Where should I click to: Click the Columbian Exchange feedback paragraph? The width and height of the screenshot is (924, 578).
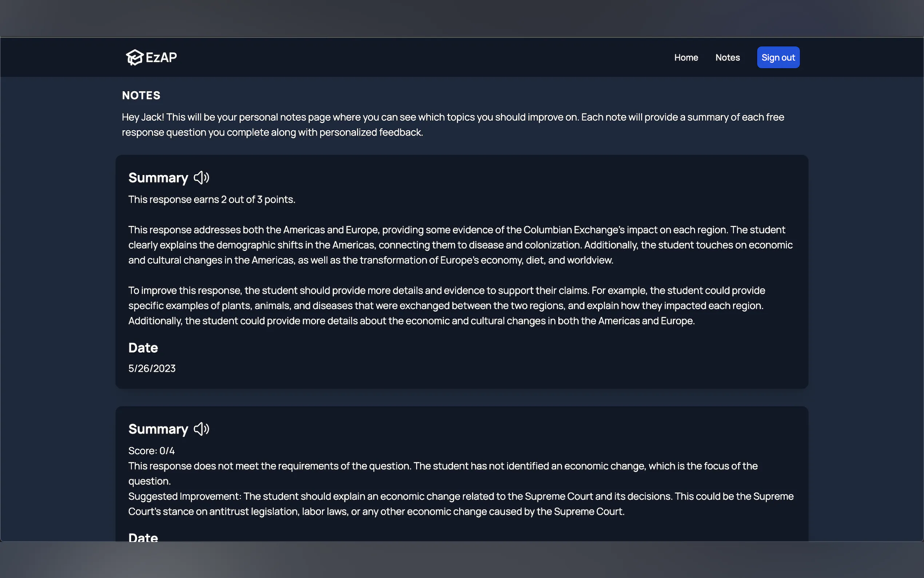point(460,245)
